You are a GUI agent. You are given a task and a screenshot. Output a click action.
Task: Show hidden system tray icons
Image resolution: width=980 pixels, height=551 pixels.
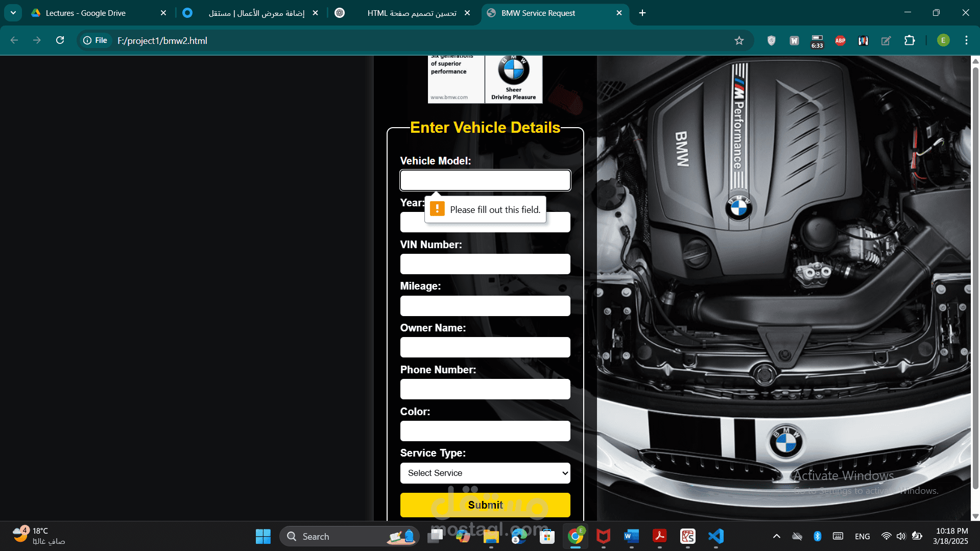coord(777,536)
